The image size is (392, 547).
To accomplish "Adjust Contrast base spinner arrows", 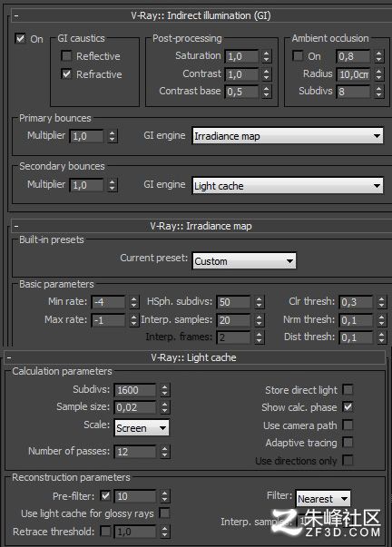I will 267,92.
